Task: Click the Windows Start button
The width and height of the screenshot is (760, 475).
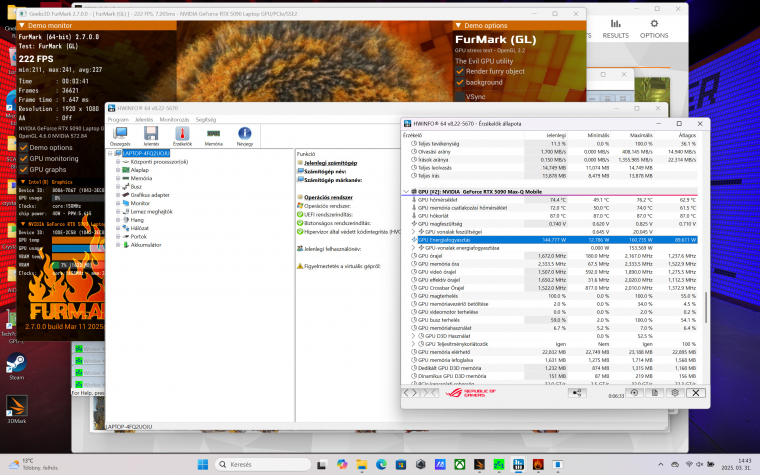Action: [x=203, y=464]
